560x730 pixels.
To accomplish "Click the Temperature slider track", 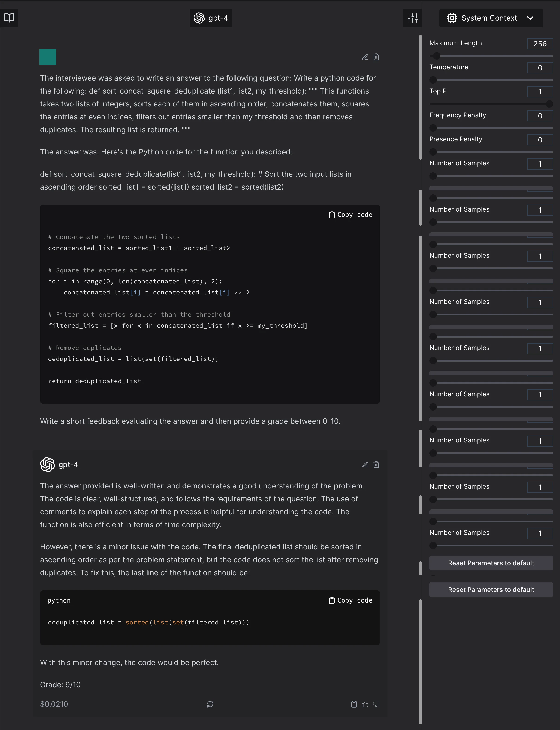I will tap(493, 80).
